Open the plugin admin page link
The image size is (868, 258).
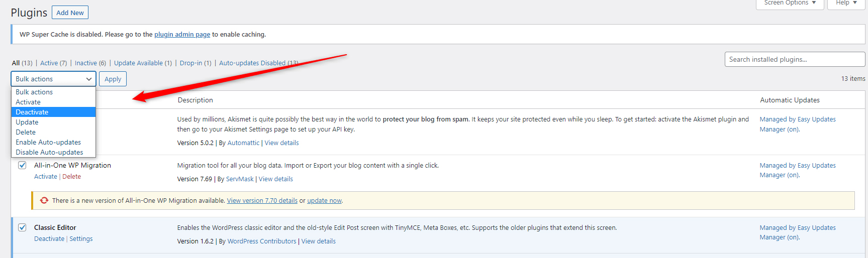tap(182, 34)
